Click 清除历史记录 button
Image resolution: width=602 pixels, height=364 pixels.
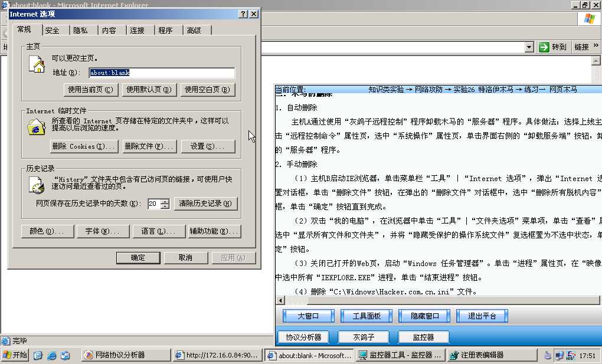(205, 204)
